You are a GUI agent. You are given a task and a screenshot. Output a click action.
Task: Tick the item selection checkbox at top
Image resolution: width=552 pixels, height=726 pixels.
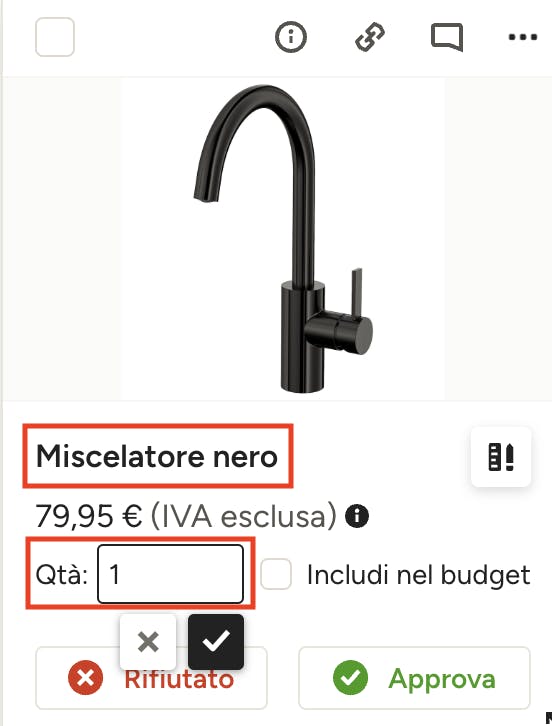point(55,37)
